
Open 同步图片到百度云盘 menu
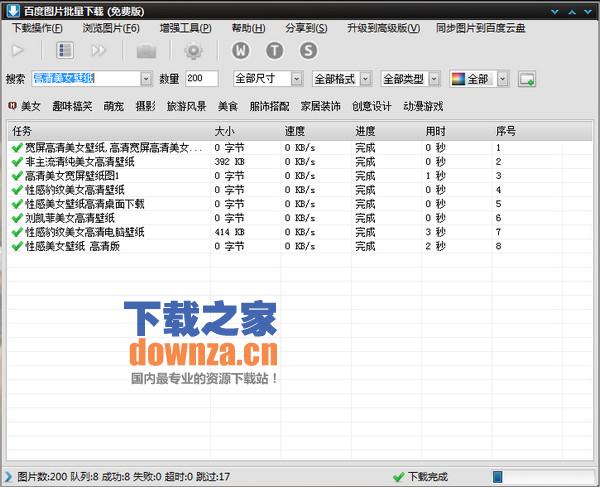pos(481,28)
